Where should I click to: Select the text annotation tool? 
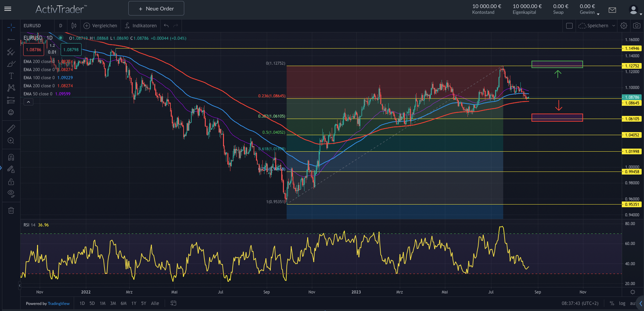[11, 75]
